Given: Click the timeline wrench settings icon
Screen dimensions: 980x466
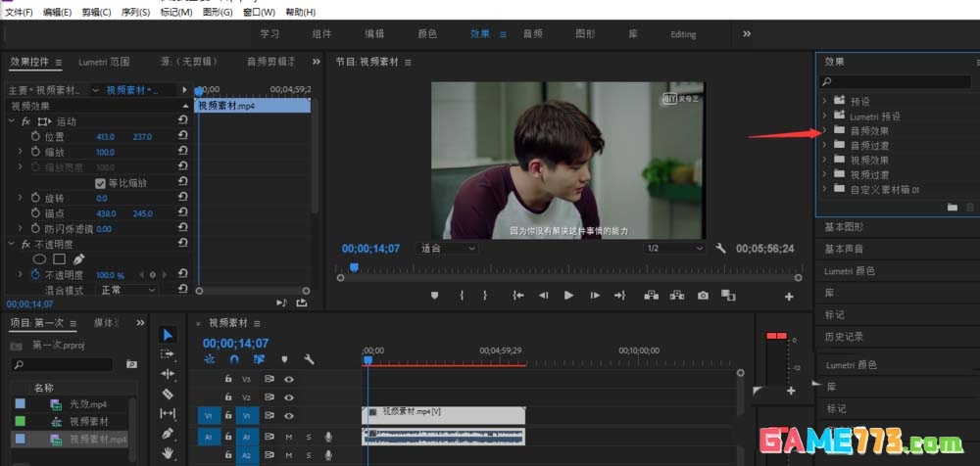Looking at the screenshot, I should pos(309,359).
